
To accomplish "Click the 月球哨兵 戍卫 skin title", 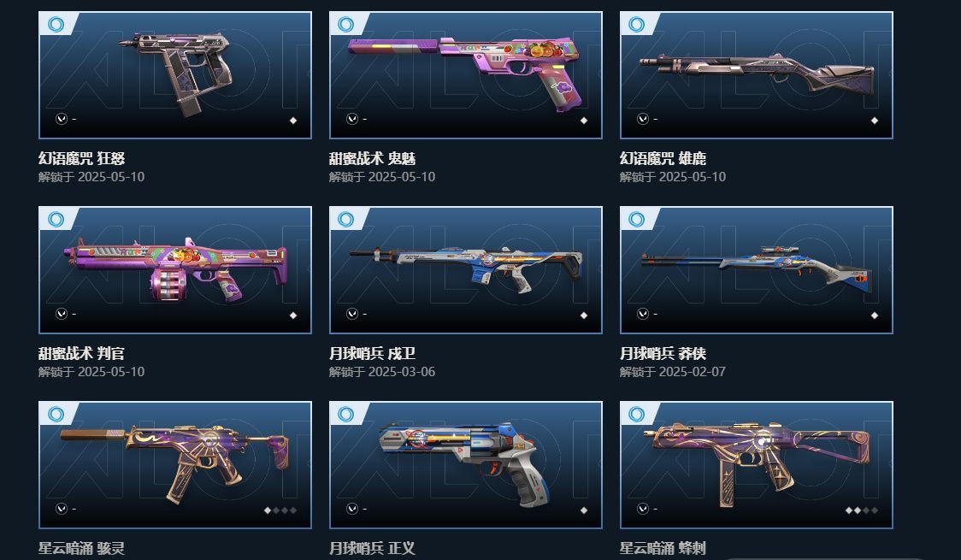I will pos(372,353).
